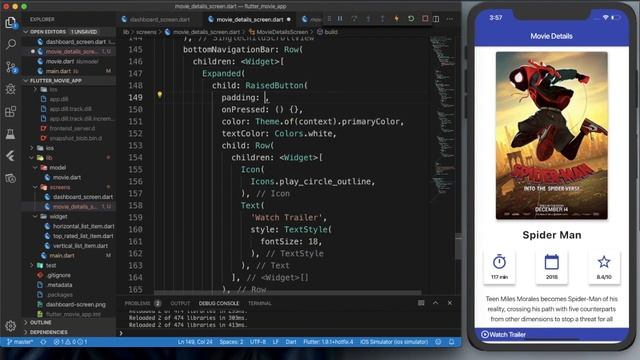This screenshot has height=360, width=640.
Task: Open the Flutter sidebar icon
Action: (11, 156)
